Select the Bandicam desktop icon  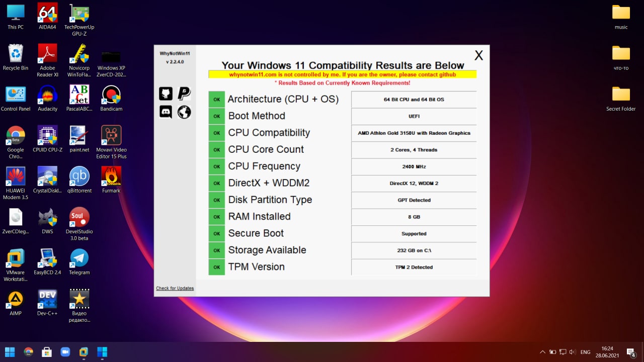pos(111,98)
